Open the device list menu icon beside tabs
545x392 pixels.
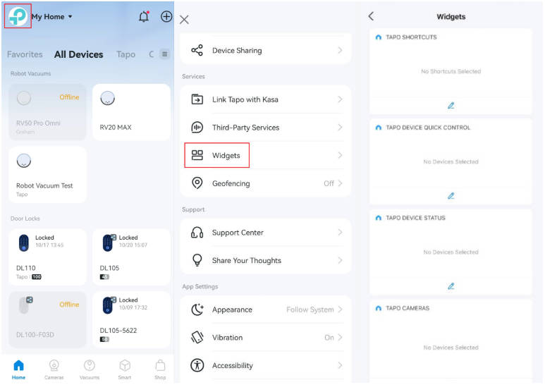point(164,54)
